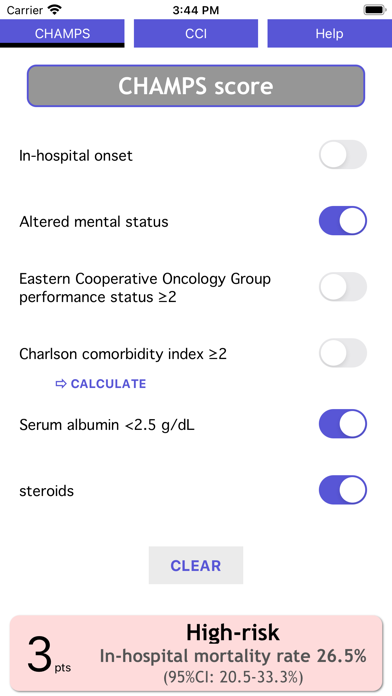Turn on Charlson comorbidity index ≥2 switch
Viewport: 392px width, 696px height.
click(343, 353)
